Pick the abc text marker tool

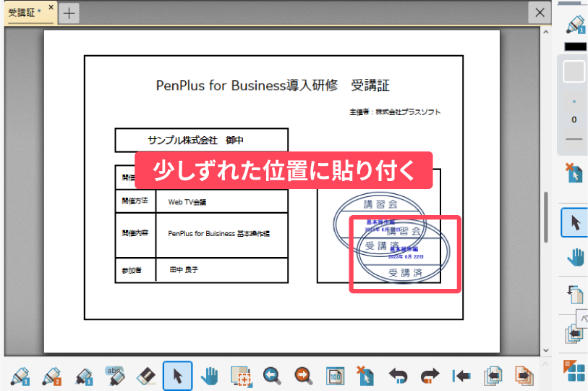[115, 376]
